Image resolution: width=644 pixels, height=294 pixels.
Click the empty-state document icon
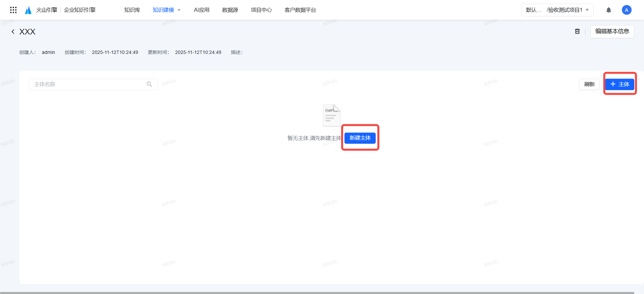[332, 115]
